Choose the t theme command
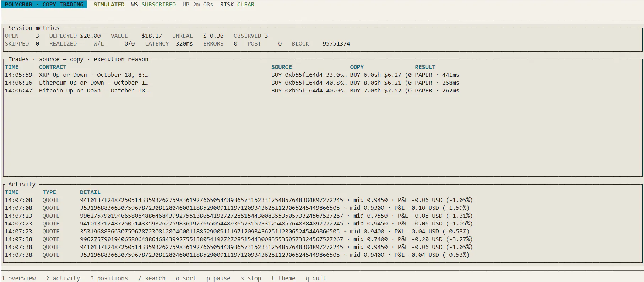Viewport: 644px width, 282px height. (x=283, y=278)
